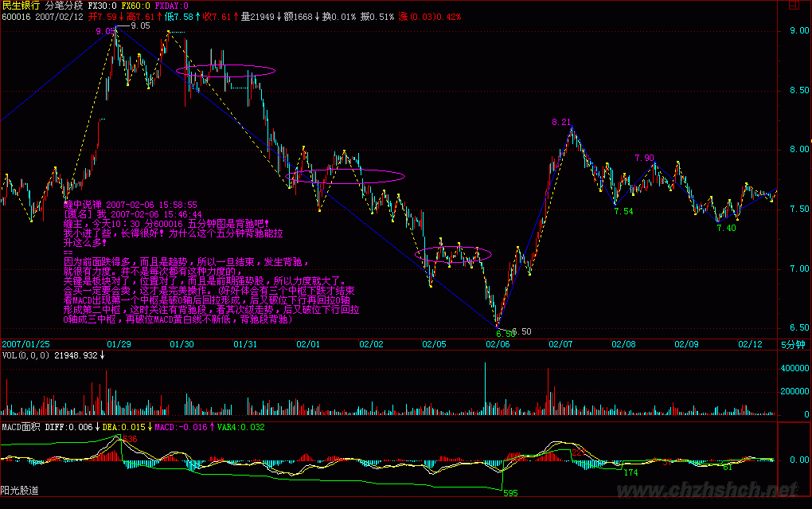Select the FXDAY parameter in header

click(170, 6)
